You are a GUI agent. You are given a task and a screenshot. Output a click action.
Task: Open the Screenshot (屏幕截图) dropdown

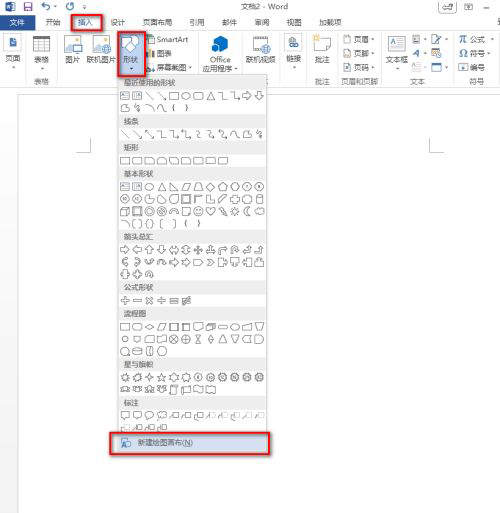coord(169,68)
